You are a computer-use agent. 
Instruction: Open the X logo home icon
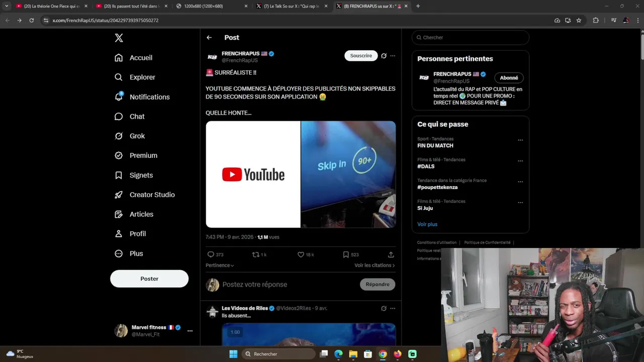click(x=119, y=38)
